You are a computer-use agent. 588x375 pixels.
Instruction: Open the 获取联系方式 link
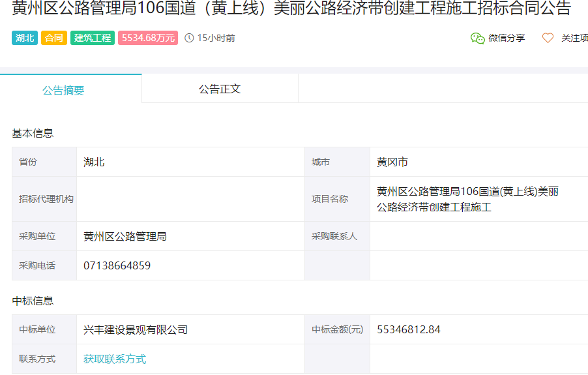click(x=115, y=359)
